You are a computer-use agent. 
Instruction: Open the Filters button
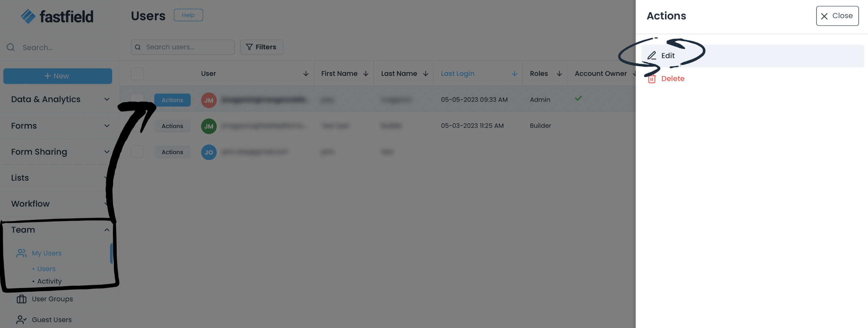pyautogui.click(x=261, y=47)
